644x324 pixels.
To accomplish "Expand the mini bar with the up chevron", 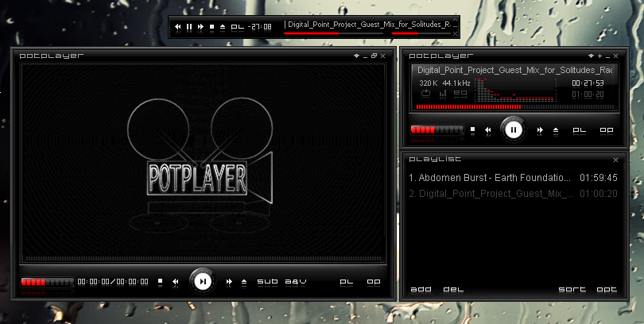I will click(x=455, y=19).
